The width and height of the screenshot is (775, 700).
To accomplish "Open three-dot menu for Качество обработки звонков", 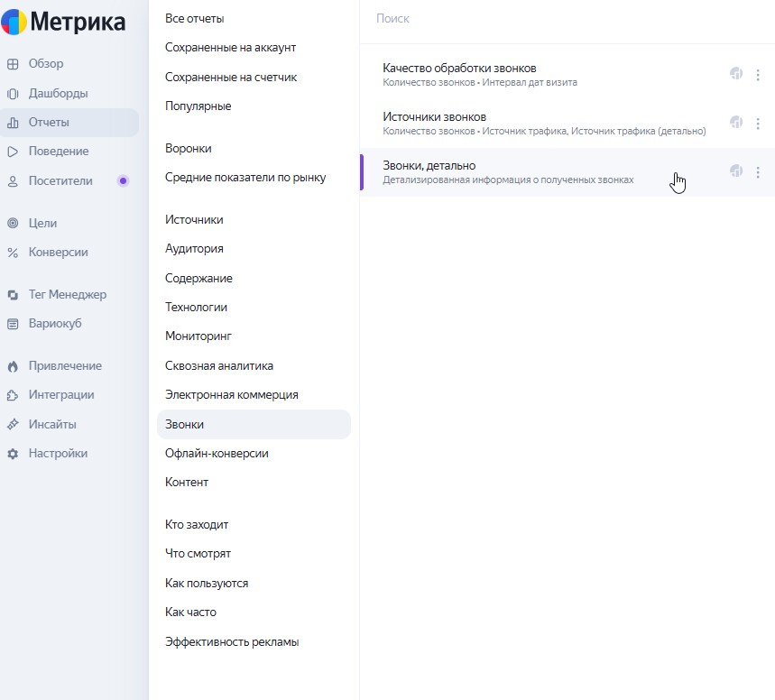I will (x=758, y=75).
